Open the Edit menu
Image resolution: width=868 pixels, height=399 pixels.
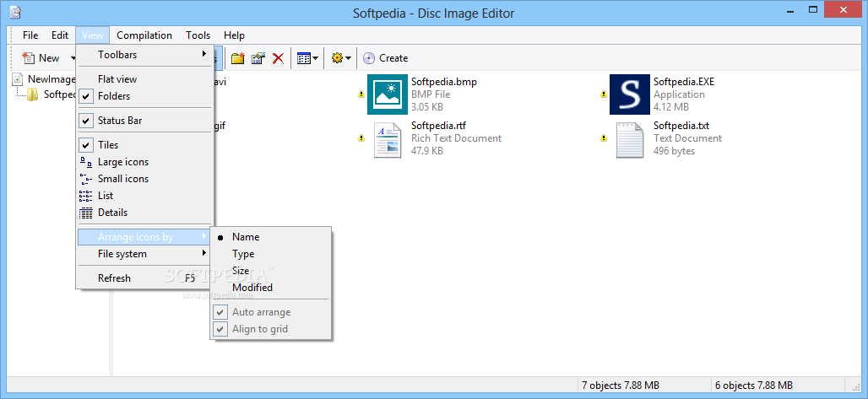click(x=60, y=35)
